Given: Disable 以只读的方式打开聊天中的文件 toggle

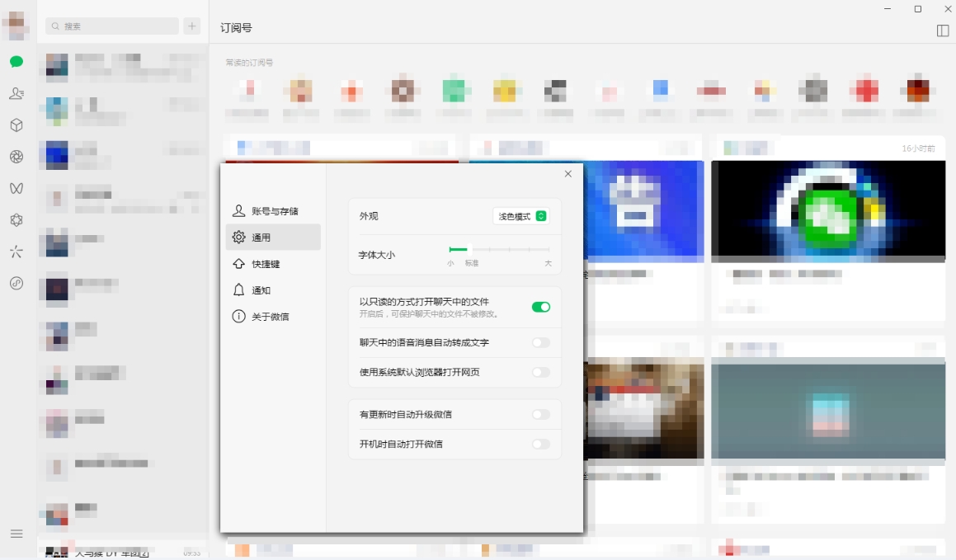Looking at the screenshot, I should tap(541, 307).
